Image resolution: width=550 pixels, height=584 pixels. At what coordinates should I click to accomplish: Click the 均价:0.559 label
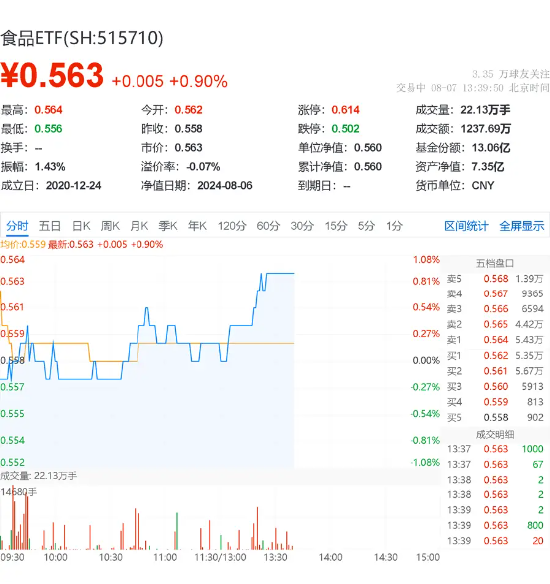[x=23, y=245]
